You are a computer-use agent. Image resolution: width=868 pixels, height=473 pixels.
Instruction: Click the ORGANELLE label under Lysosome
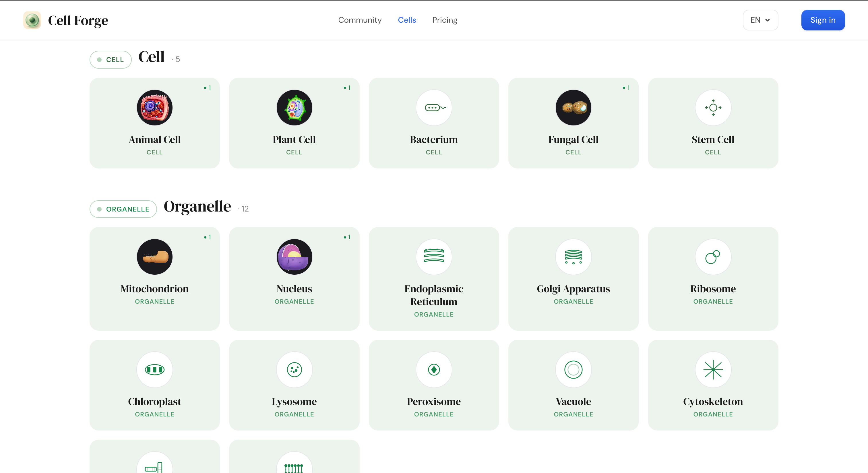point(294,414)
